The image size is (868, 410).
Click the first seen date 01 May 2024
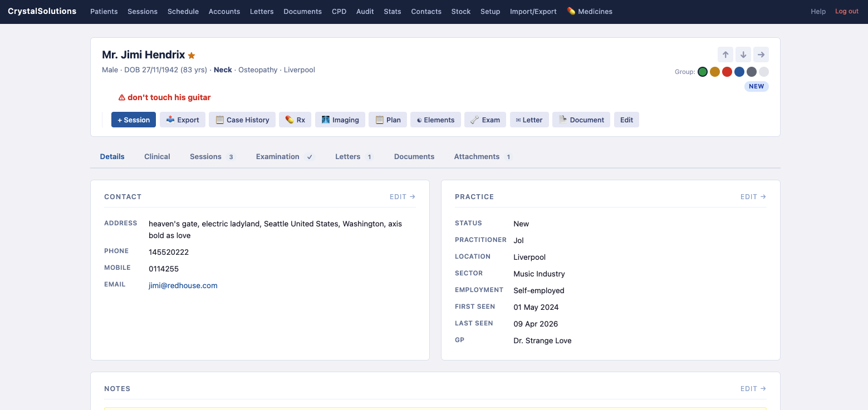tap(536, 307)
